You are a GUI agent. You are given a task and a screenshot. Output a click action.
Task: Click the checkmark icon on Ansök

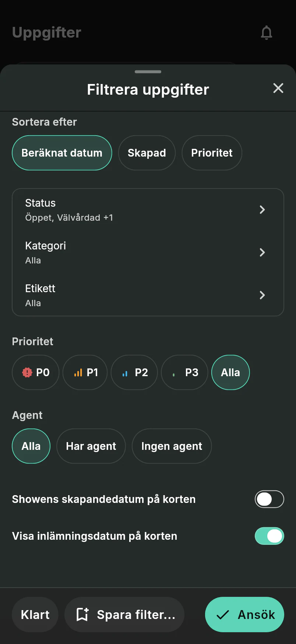[x=223, y=615]
